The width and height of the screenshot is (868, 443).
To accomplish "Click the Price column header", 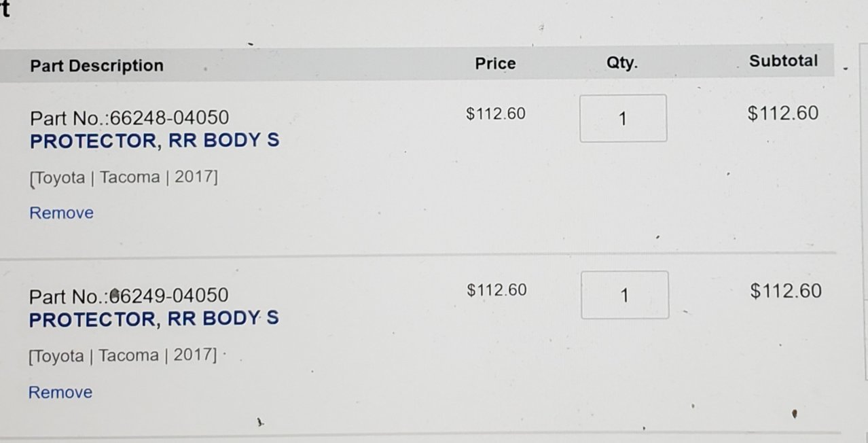I will click(x=495, y=64).
